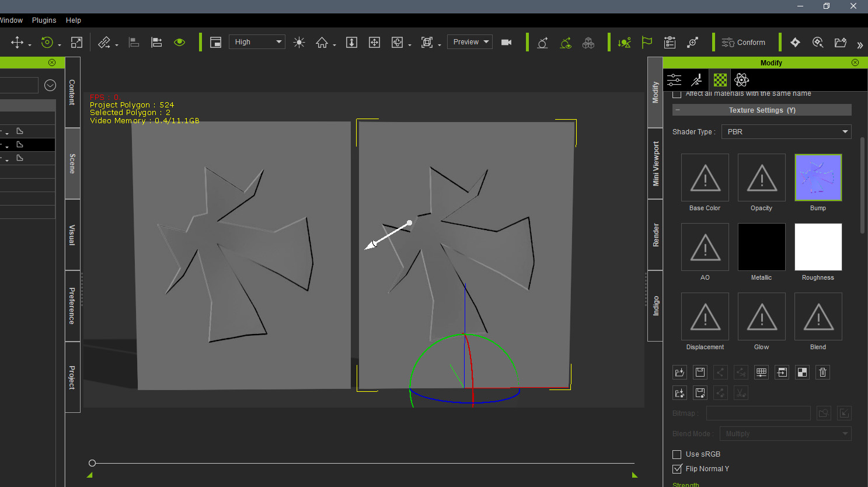Click the camera orbit icon

click(x=397, y=42)
